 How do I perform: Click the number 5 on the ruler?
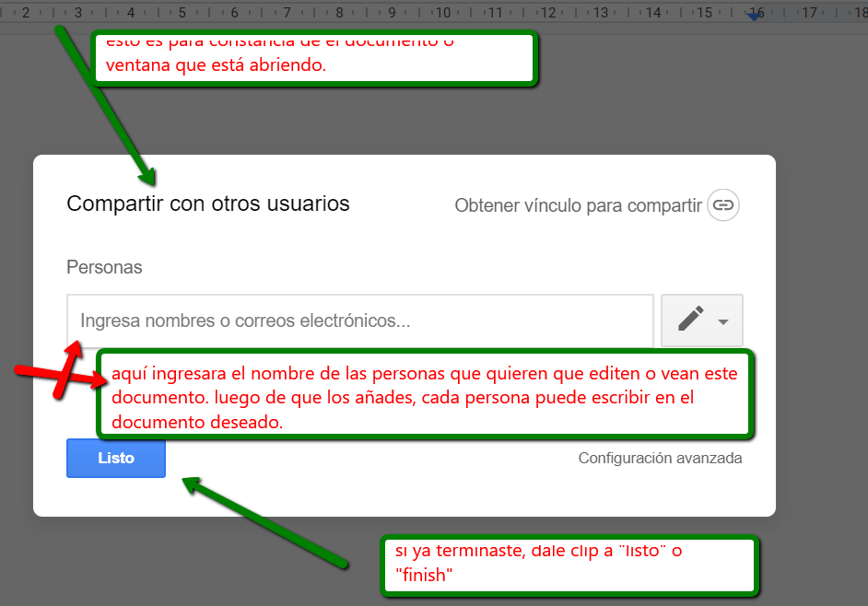click(182, 13)
